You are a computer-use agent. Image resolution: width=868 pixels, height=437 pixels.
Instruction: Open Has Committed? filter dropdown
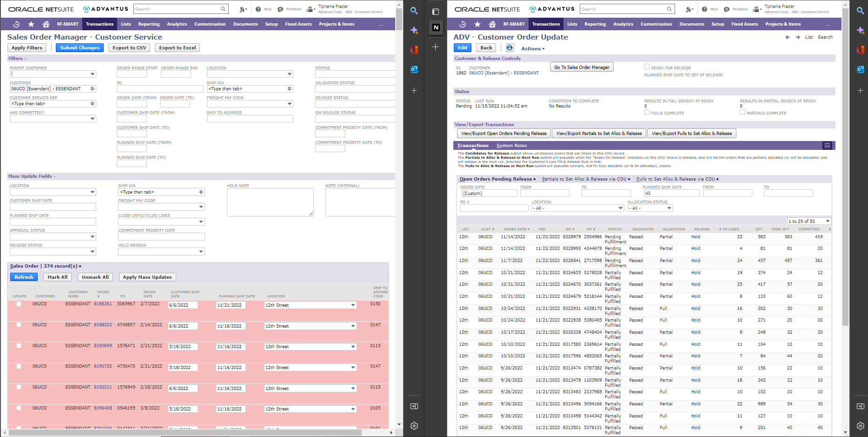coord(93,119)
